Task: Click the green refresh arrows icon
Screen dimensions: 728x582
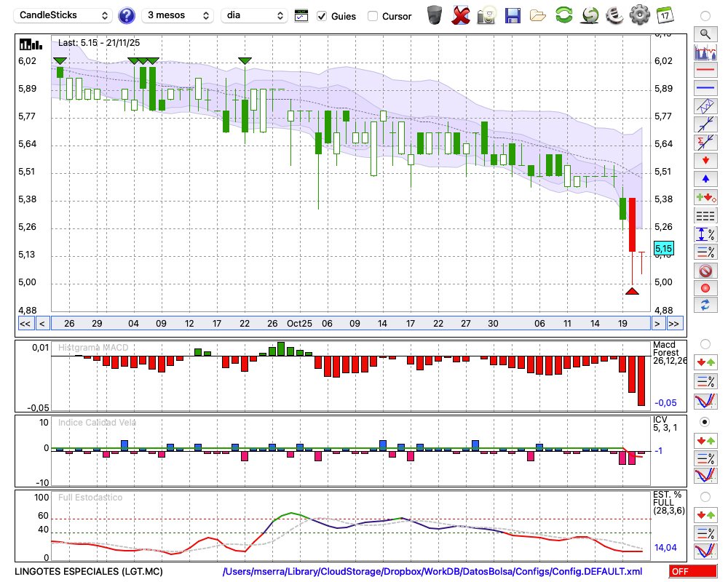Action: [x=564, y=15]
